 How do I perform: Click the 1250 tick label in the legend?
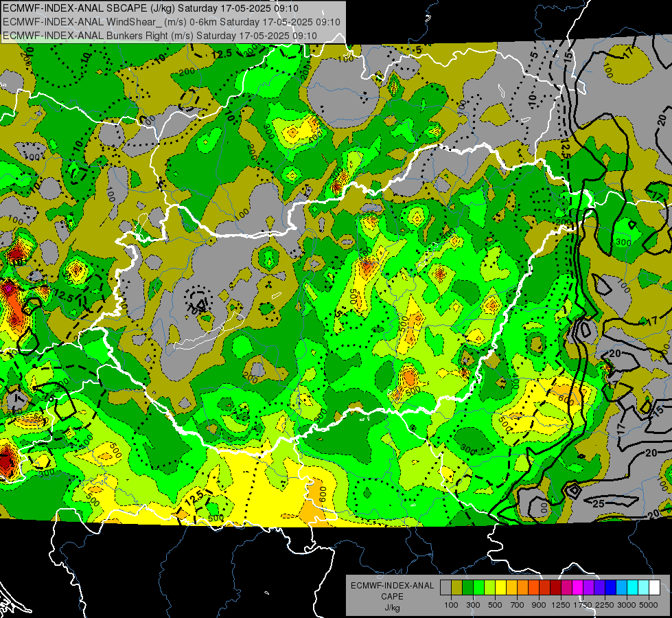coord(561,605)
